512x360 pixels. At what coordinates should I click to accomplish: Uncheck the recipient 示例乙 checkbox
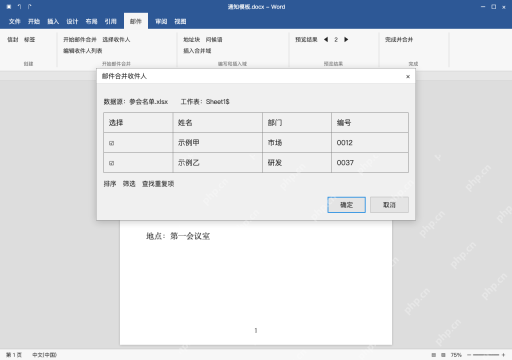[111, 163]
